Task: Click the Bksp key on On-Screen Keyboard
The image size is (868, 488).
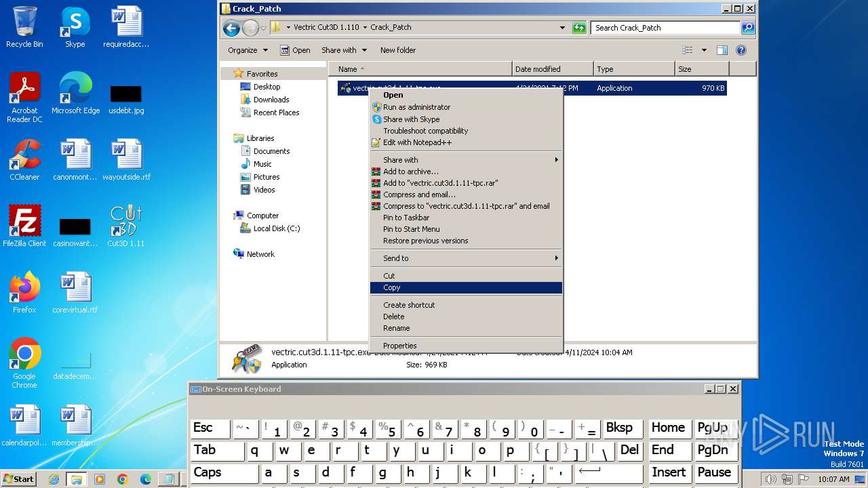Action: pos(623,428)
